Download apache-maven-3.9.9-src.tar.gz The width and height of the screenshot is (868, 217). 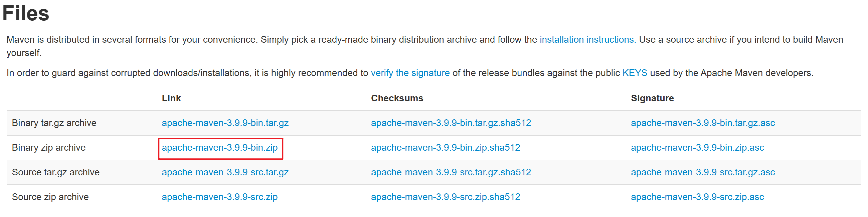point(225,172)
